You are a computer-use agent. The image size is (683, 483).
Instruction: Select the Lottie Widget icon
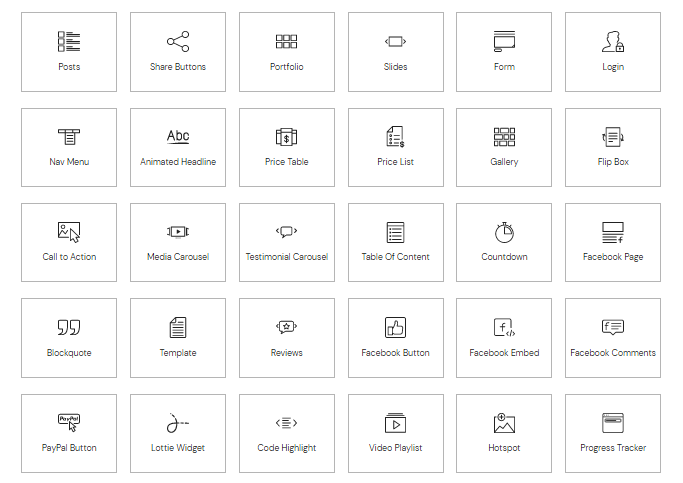[178, 422]
